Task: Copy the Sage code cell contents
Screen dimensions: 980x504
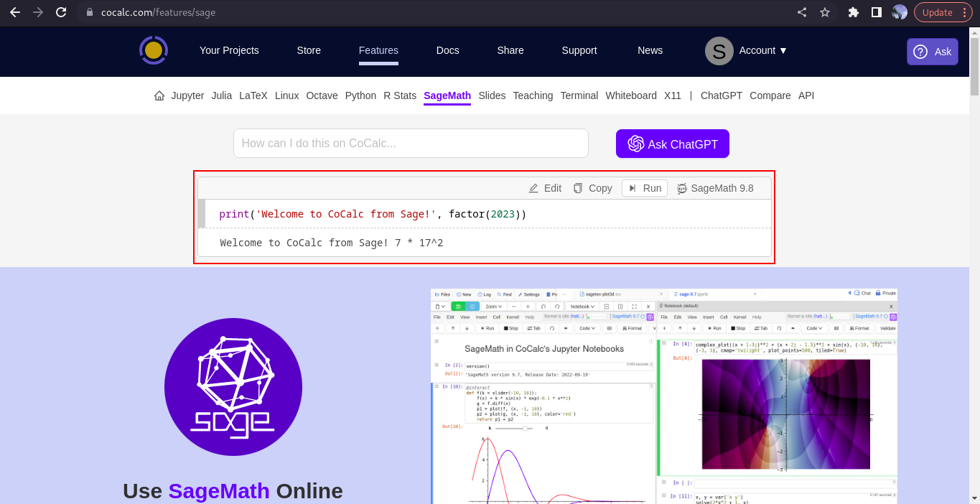Action: point(592,188)
